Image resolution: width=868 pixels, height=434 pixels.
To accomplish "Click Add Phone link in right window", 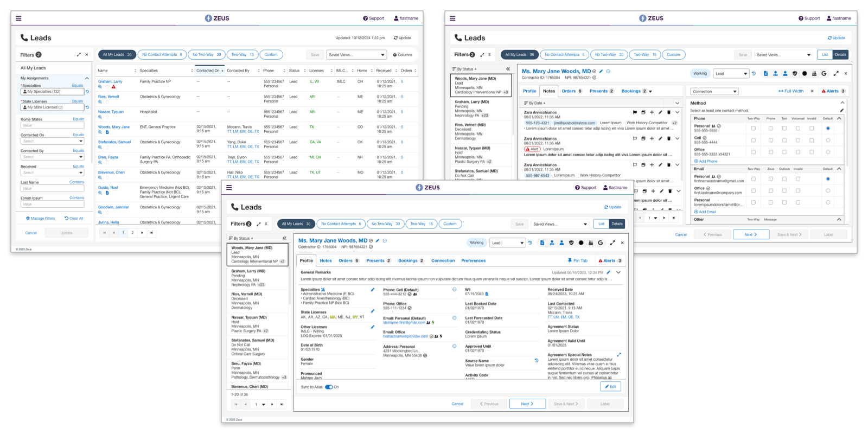I will [x=706, y=161].
